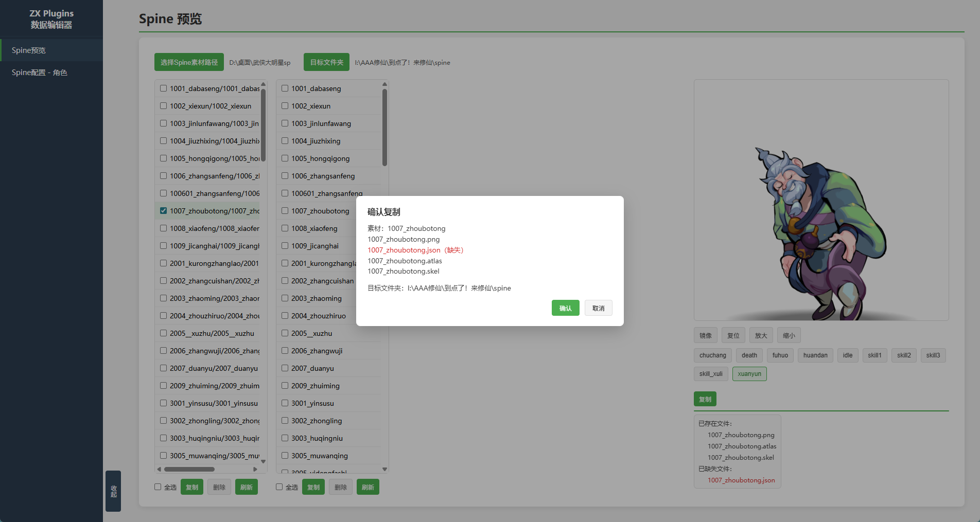Click 删除 button under right list
Image resolution: width=980 pixels, height=522 pixels.
341,487
